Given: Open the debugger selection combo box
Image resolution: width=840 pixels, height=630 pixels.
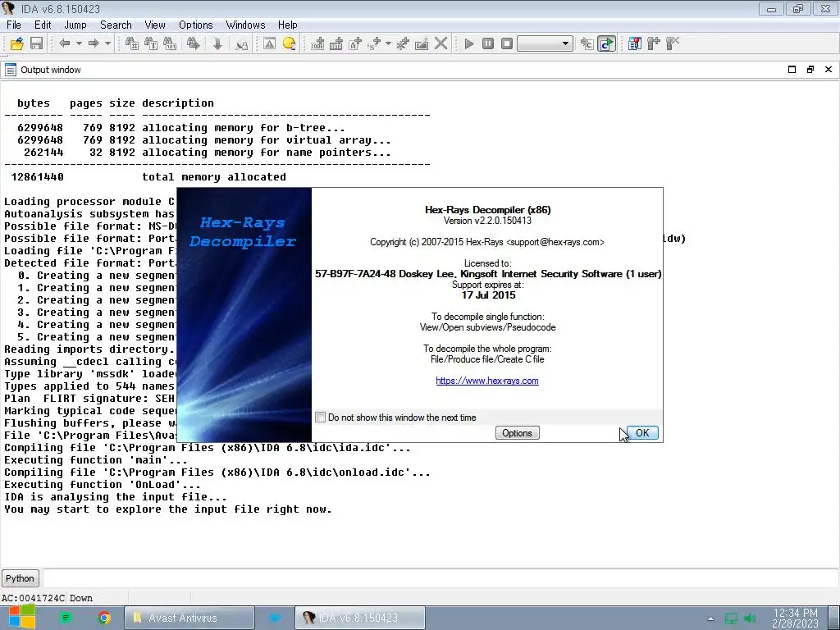Looking at the screenshot, I should 545,43.
